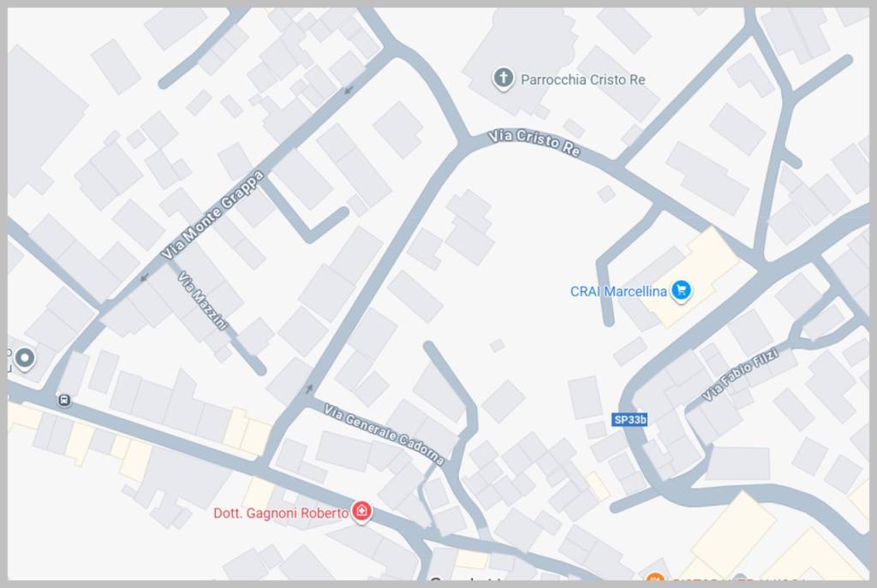Select the CRAI Marcellina shopping cart marker
The image size is (877, 588).
click(681, 291)
